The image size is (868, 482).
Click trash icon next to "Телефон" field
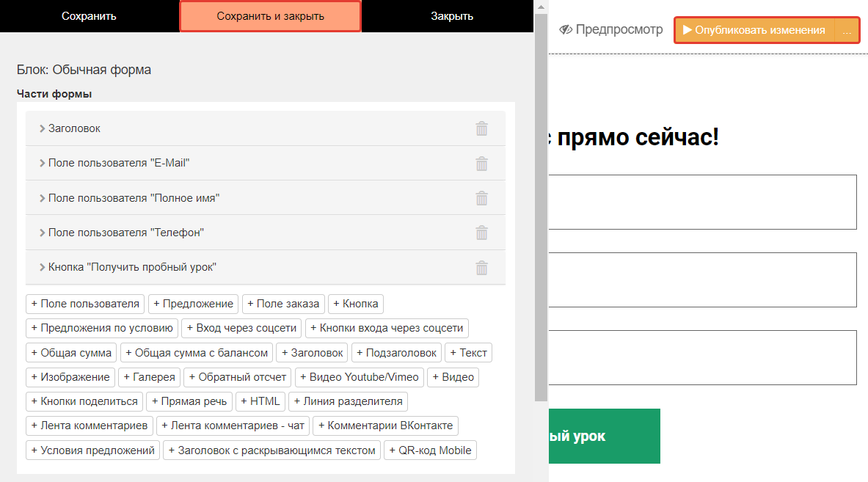(481, 232)
